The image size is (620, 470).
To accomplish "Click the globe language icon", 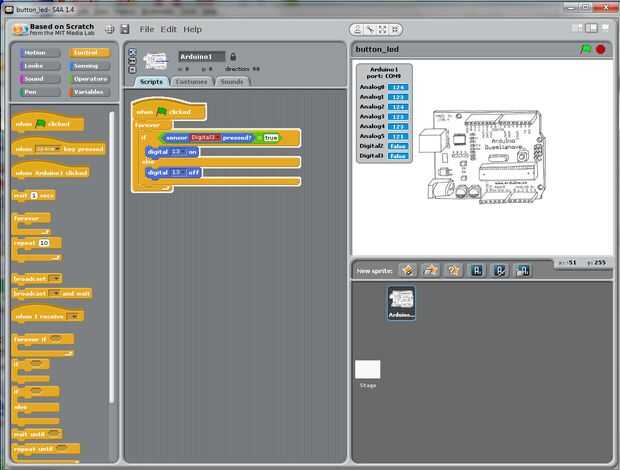I will [x=110, y=29].
